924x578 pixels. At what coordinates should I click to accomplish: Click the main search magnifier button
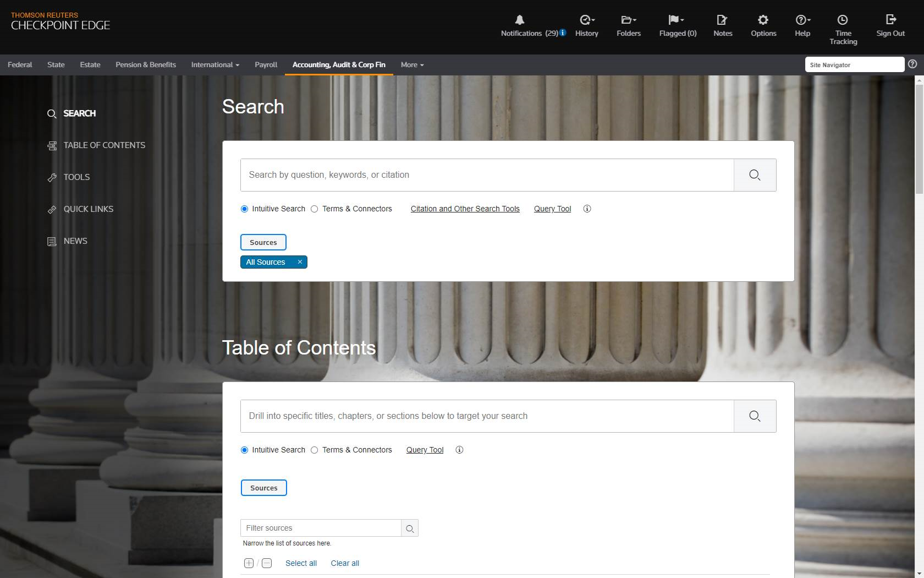pos(755,175)
